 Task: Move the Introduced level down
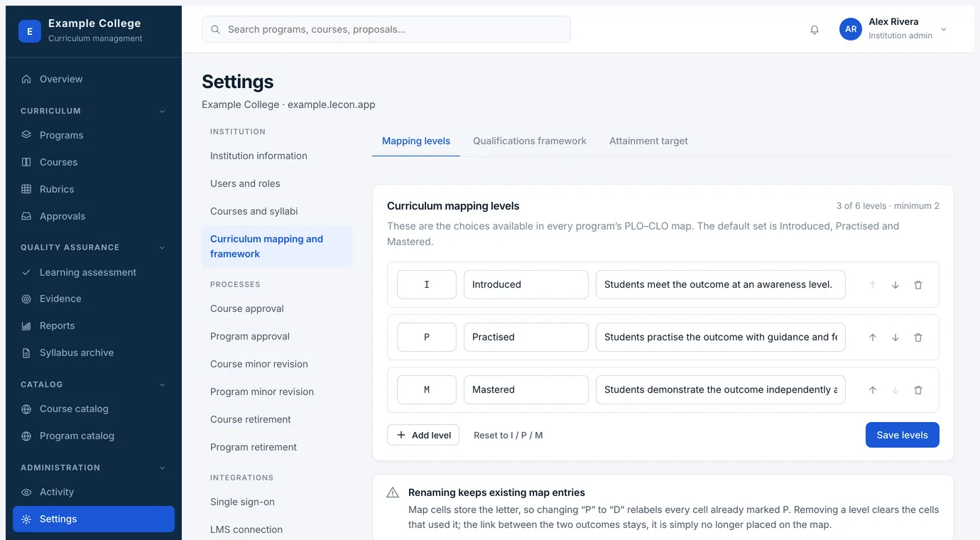point(895,285)
